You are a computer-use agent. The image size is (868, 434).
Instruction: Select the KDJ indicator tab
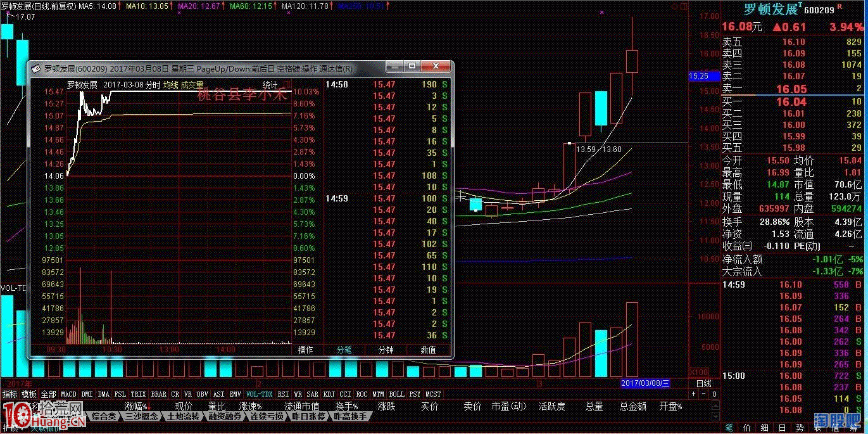click(x=329, y=393)
